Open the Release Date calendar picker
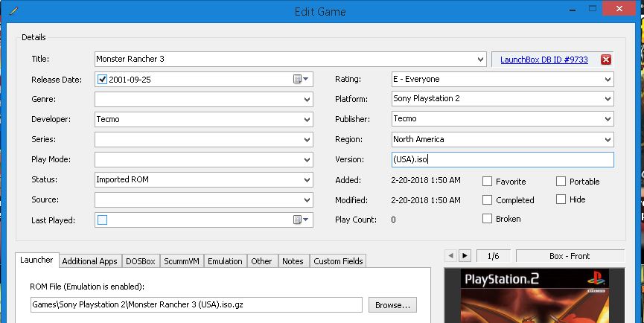Image resolution: width=644 pixels, height=323 pixels. [x=301, y=79]
